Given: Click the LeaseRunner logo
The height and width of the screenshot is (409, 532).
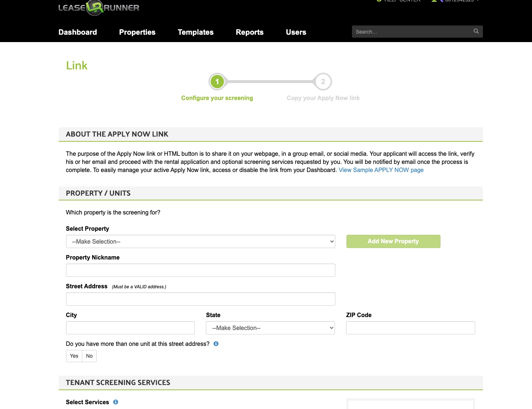Looking at the screenshot, I should point(99,8).
